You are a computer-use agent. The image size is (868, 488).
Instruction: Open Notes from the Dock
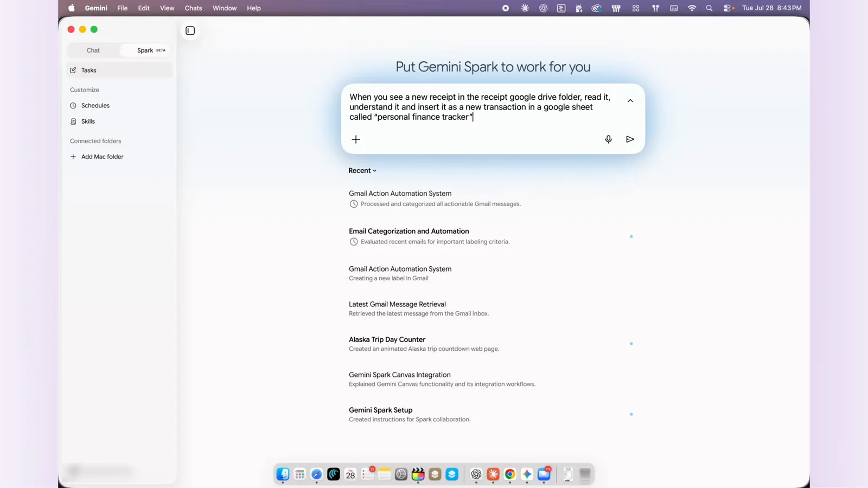(x=384, y=474)
